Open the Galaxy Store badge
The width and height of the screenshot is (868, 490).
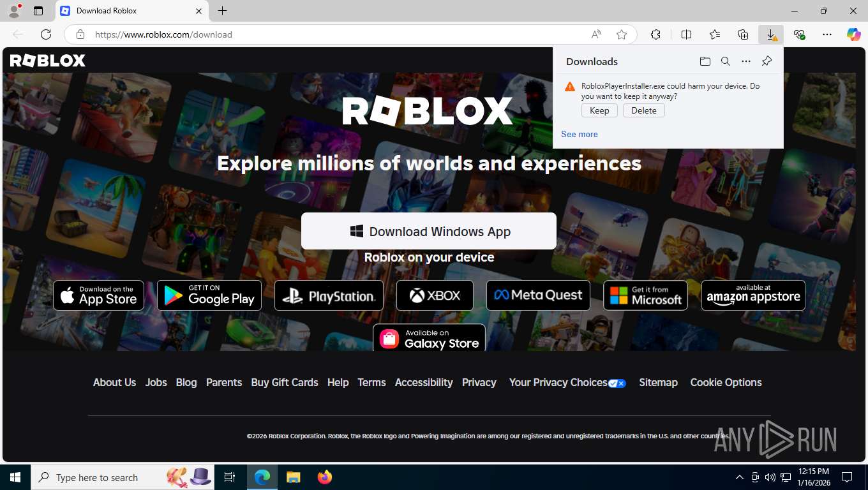click(429, 338)
